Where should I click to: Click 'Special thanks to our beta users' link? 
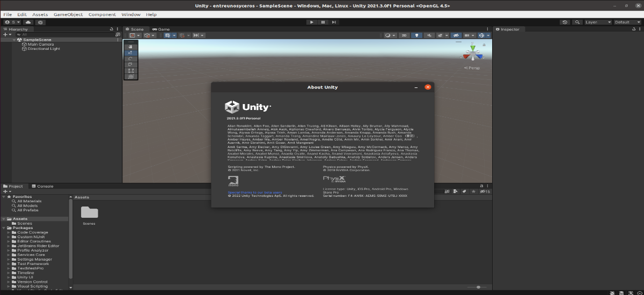(255, 192)
